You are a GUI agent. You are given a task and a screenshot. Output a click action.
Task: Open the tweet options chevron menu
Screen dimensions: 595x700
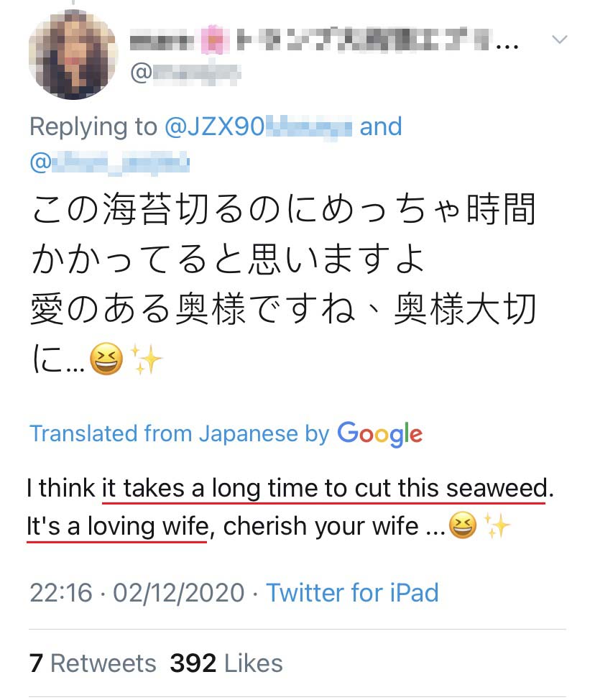[x=558, y=39]
